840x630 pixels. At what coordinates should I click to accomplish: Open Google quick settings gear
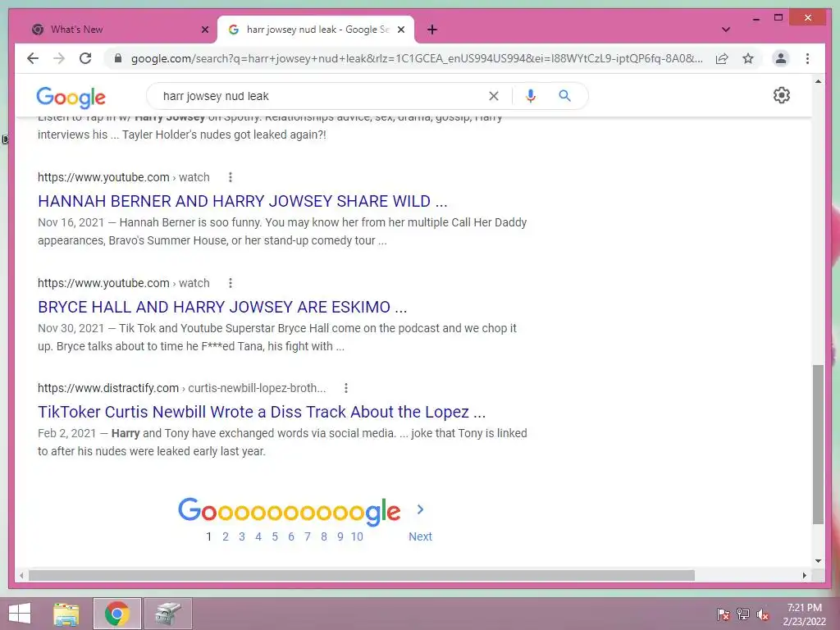(781, 95)
